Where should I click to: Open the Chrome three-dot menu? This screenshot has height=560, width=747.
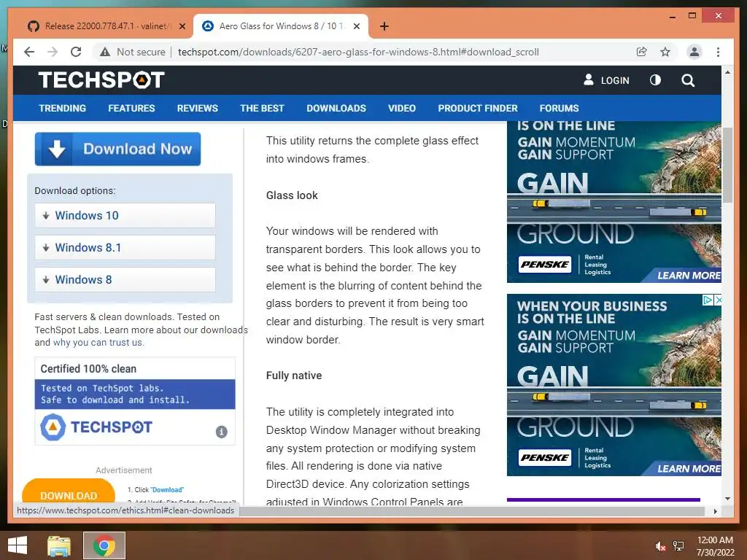click(x=718, y=52)
